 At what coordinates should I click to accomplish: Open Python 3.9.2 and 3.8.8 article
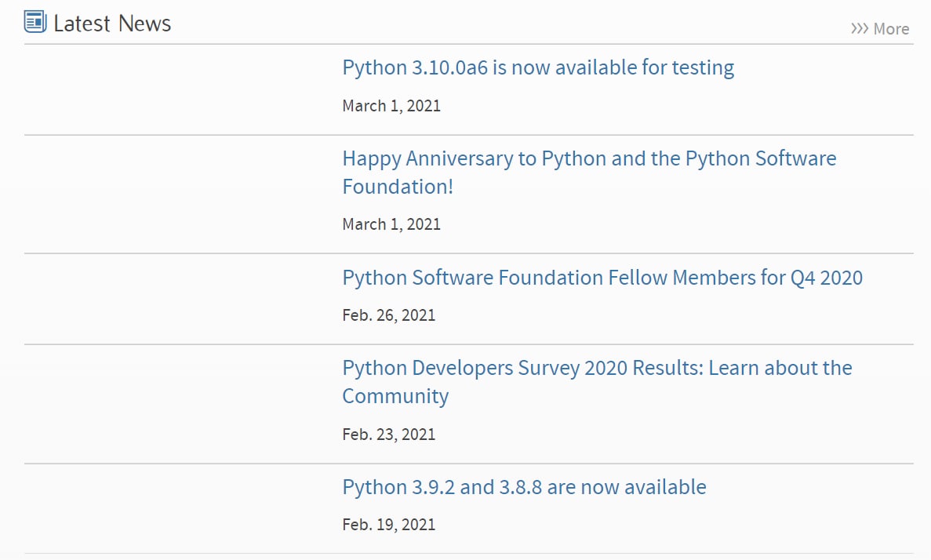coord(524,487)
